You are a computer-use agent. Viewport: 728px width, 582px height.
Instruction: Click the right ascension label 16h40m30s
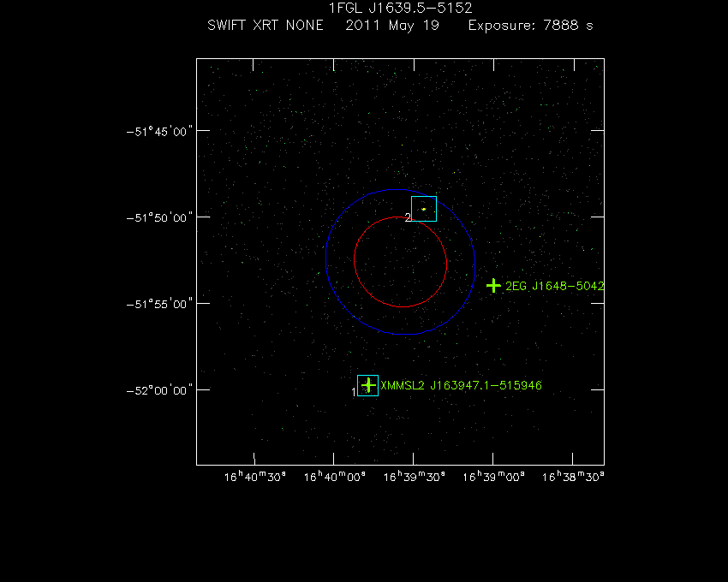(255, 477)
